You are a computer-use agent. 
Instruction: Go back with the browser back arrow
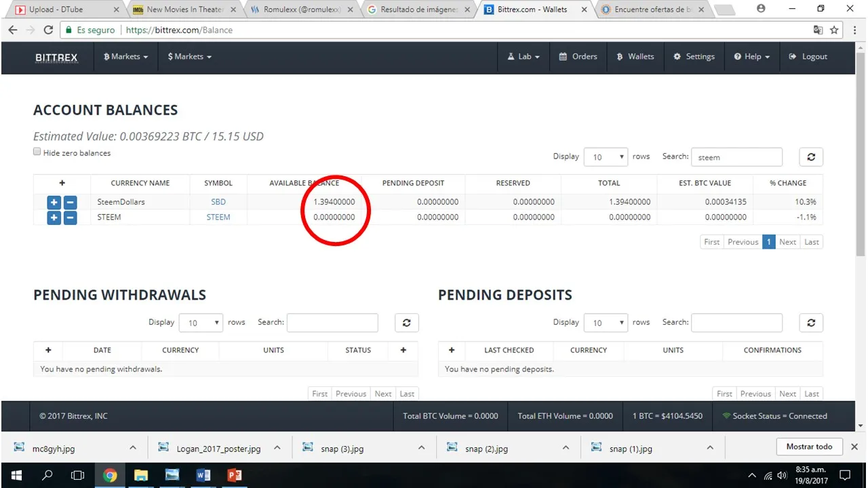coord(12,30)
